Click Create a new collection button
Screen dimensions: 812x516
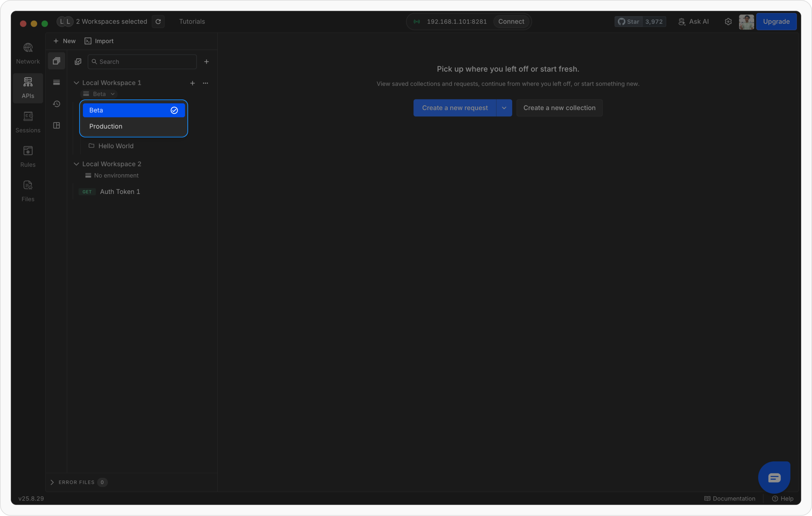point(559,108)
